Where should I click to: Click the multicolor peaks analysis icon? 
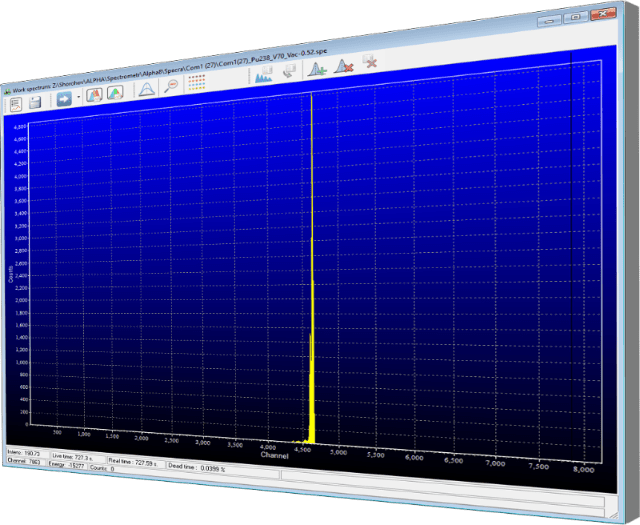pyautogui.click(x=115, y=92)
